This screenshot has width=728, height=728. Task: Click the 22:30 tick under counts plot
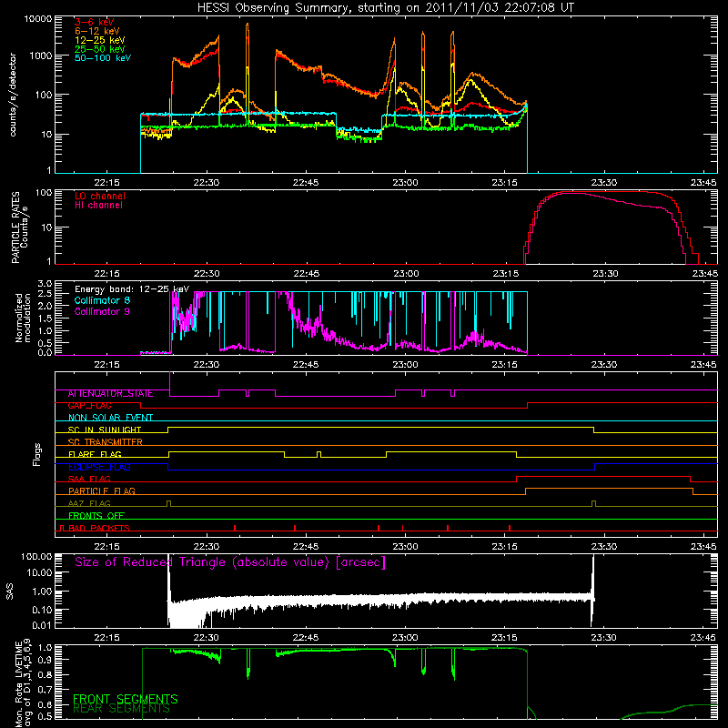207,183
